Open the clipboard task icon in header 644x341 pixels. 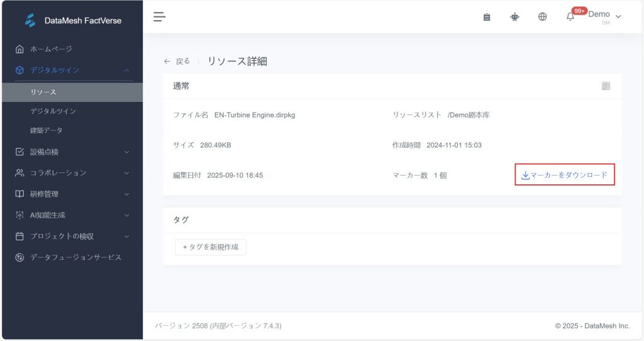click(x=486, y=17)
